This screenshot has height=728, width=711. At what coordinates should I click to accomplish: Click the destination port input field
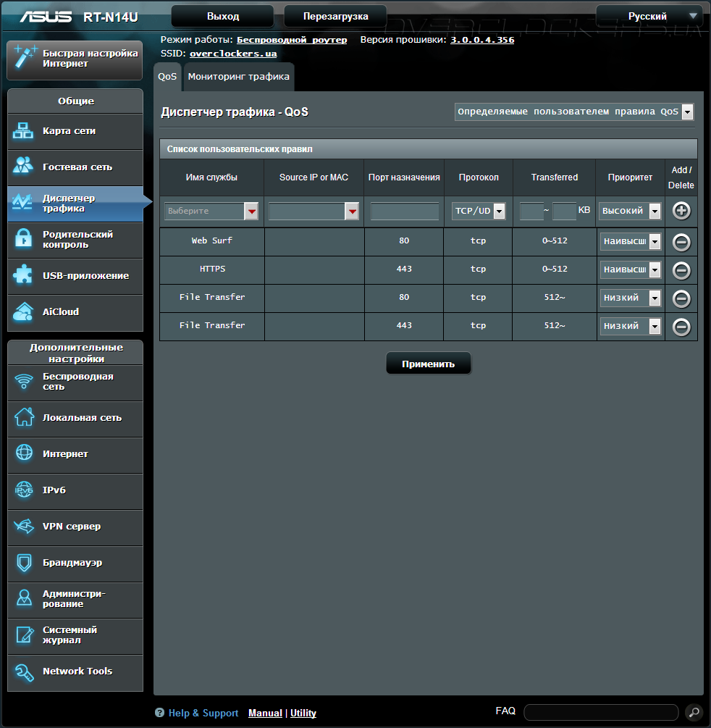[405, 212]
